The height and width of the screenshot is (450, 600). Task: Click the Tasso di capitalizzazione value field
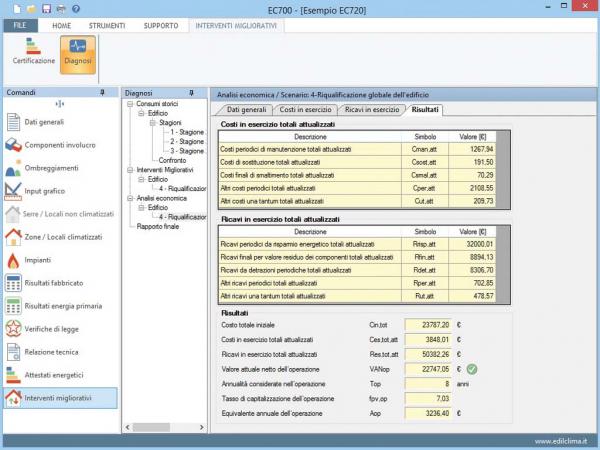428,399
